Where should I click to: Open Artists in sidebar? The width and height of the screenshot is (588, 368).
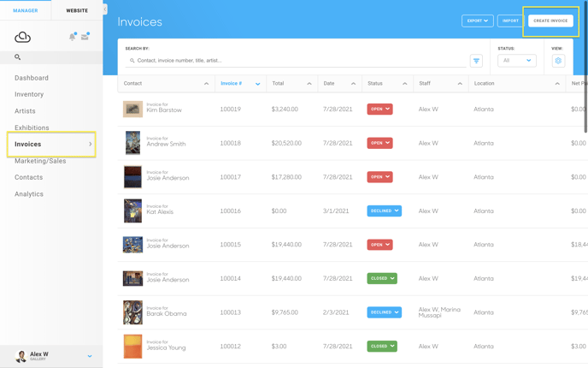pyautogui.click(x=25, y=111)
